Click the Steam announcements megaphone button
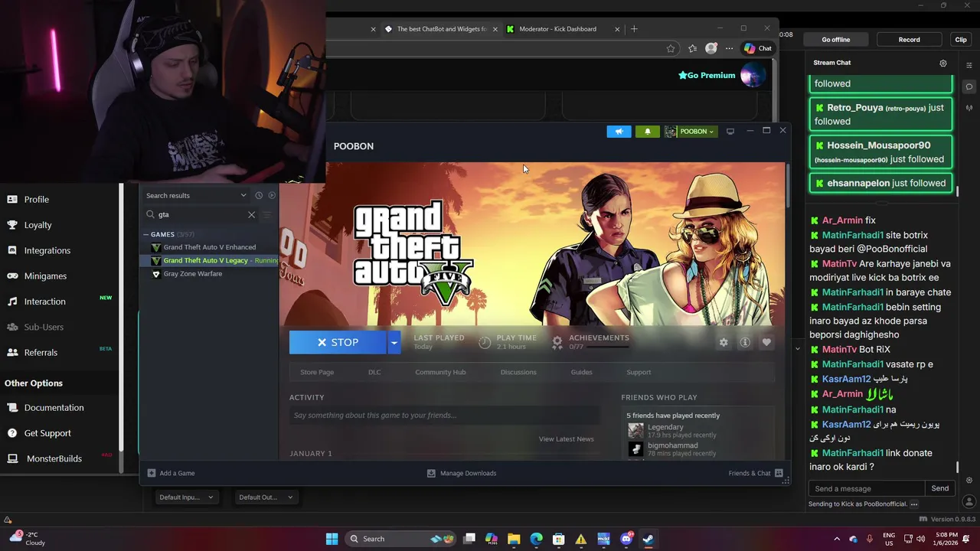Viewport: 980px width, 551px height. pos(619,132)
